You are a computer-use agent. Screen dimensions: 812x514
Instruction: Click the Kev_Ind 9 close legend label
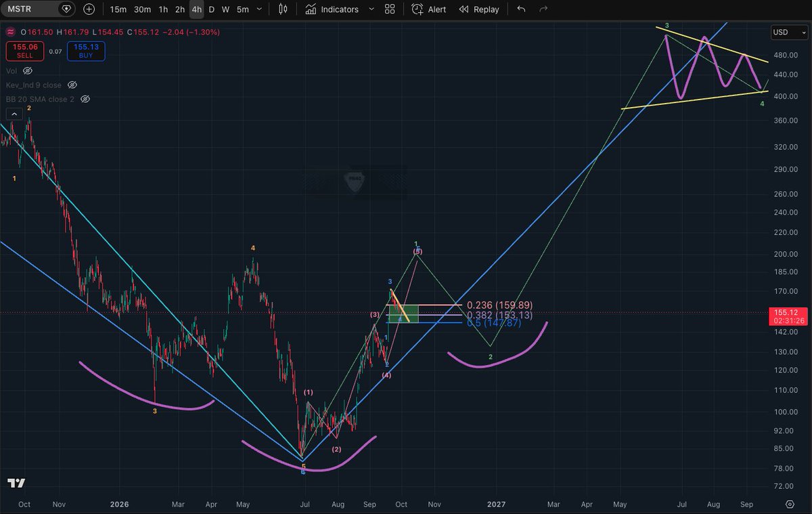[33, 85]
